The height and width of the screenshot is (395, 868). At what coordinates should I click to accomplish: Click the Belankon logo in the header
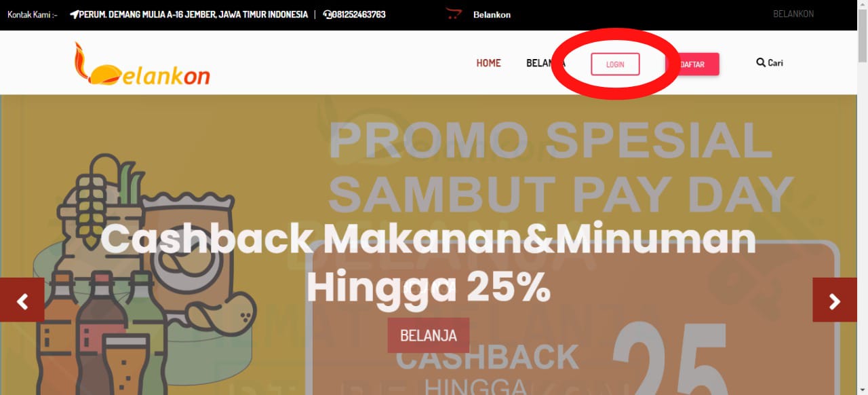142,64
